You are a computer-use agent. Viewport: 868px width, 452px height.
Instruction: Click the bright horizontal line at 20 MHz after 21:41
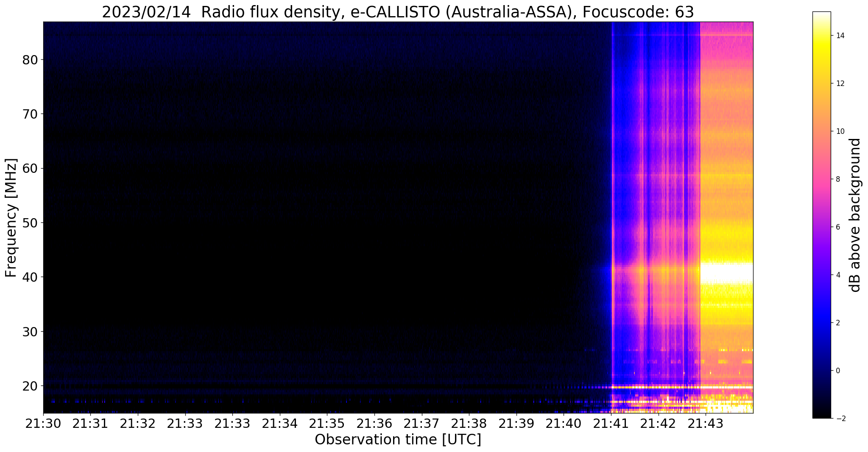681,387
